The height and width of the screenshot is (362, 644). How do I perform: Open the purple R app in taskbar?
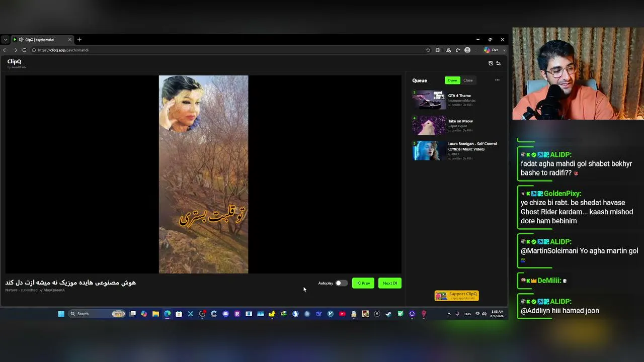coord(237,314)
